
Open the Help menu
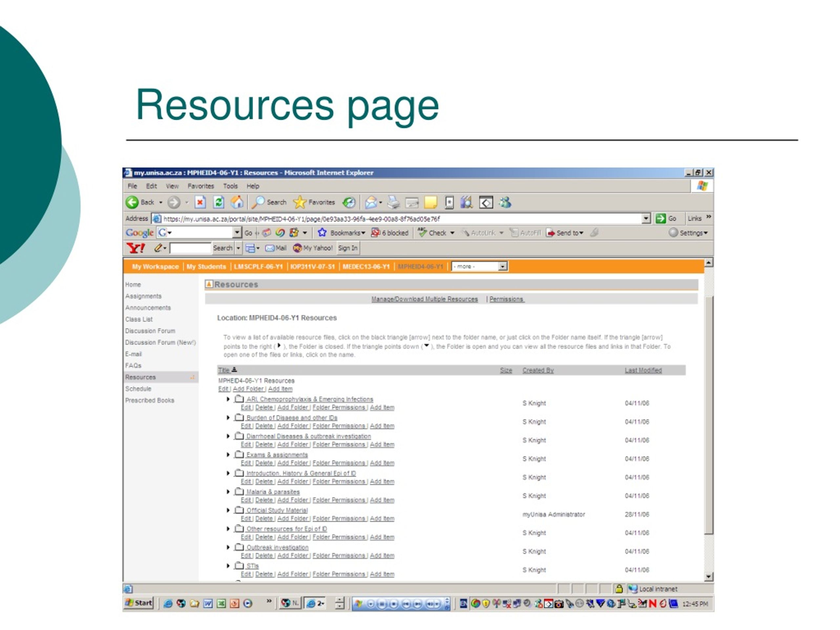[253, 186]
